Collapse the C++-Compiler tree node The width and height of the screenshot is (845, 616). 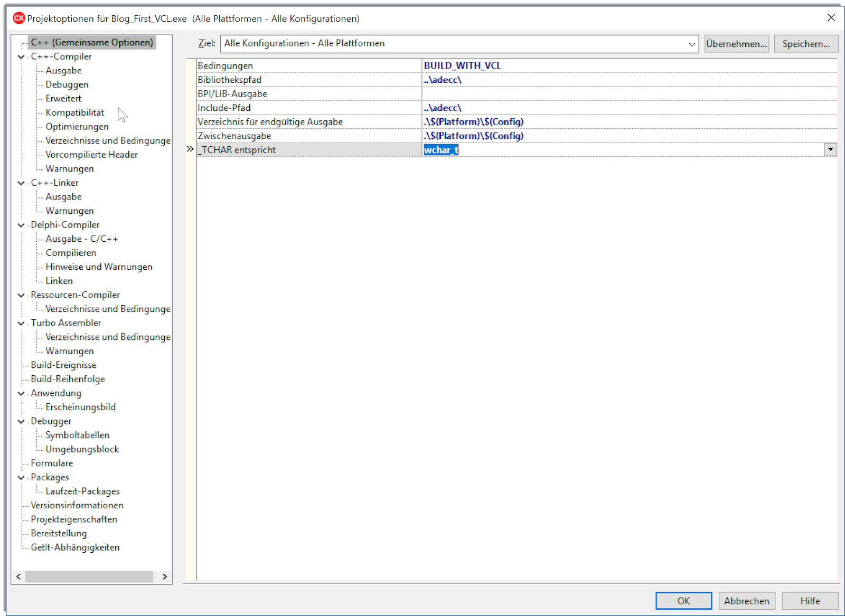pos(21,56)
